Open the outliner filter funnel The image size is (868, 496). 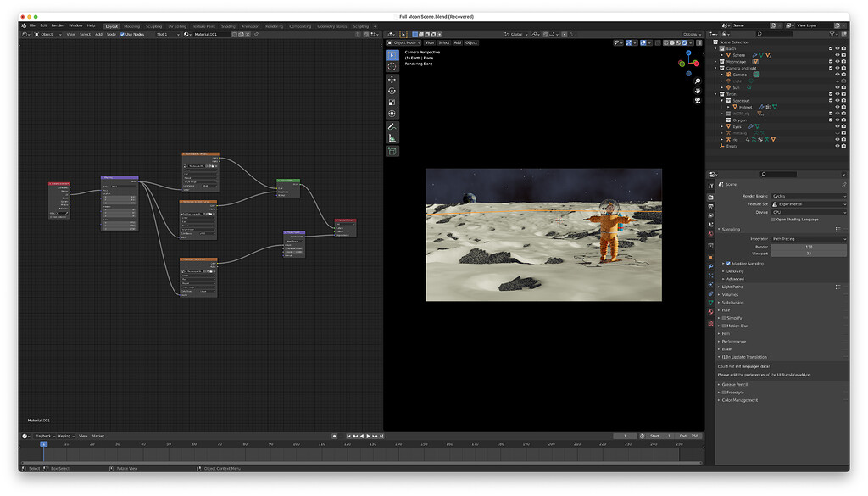tap(832, 34)
